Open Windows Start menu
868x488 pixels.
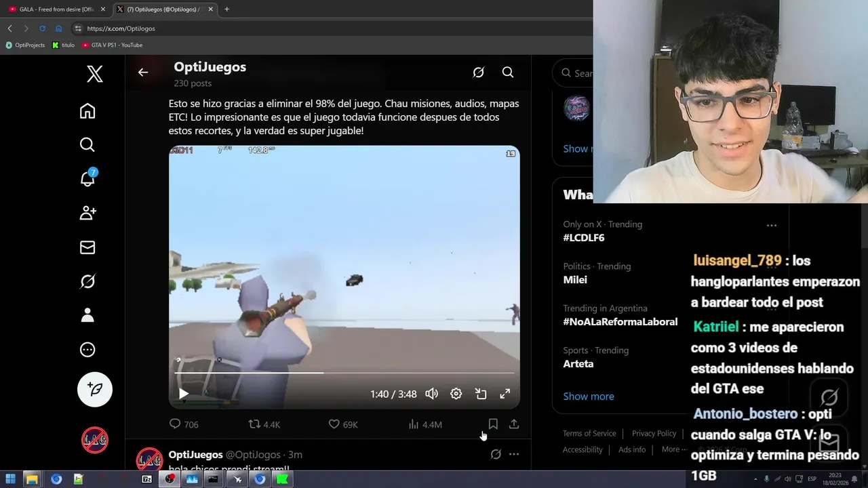point(11,479)
